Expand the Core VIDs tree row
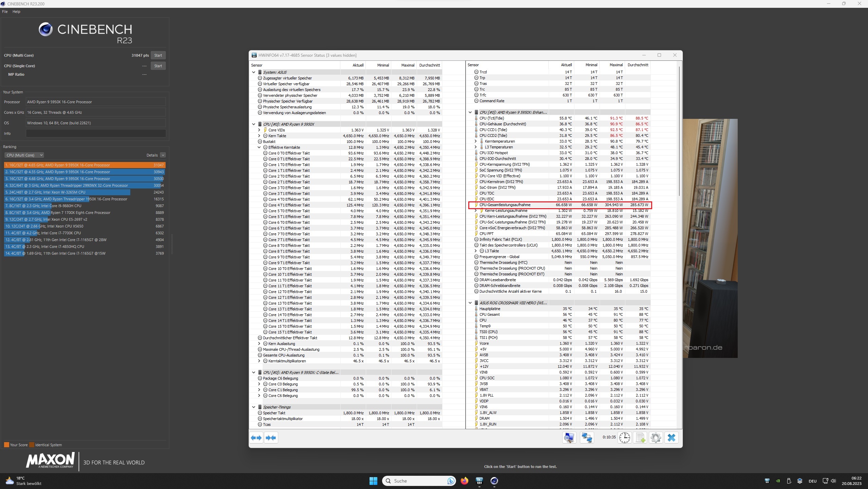 259,130
